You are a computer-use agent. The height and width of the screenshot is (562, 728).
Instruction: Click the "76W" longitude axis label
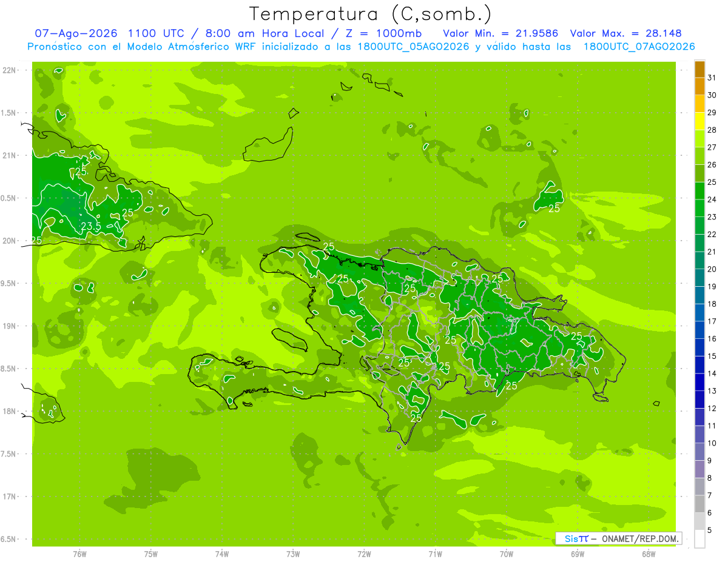click(x=79, y=554)
